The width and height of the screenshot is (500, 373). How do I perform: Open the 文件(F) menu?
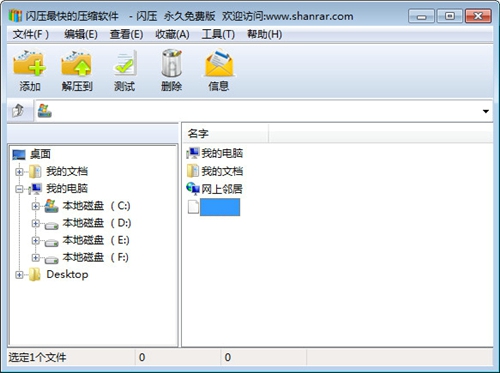tap(31, 34)
